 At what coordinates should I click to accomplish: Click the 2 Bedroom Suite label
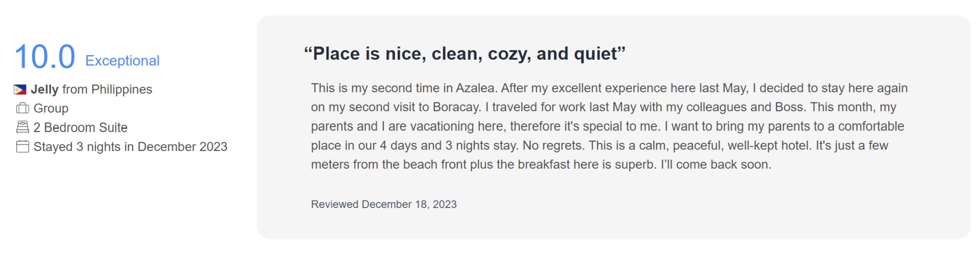[x=81, y=127]
